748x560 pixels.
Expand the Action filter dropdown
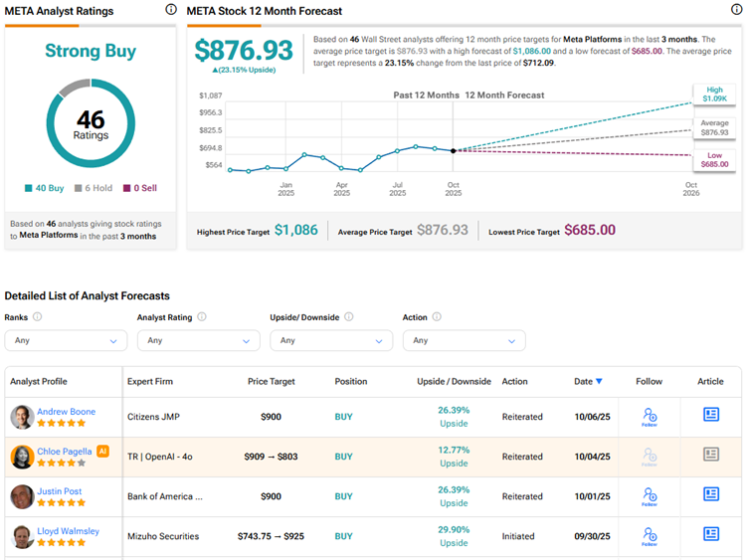point(464,340)
